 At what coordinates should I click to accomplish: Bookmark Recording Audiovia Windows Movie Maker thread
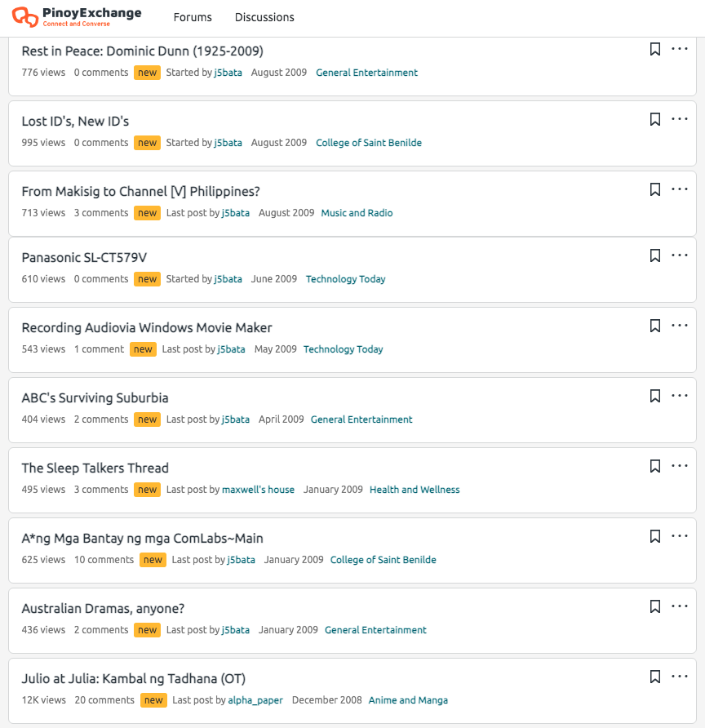[x=655, y=326]
